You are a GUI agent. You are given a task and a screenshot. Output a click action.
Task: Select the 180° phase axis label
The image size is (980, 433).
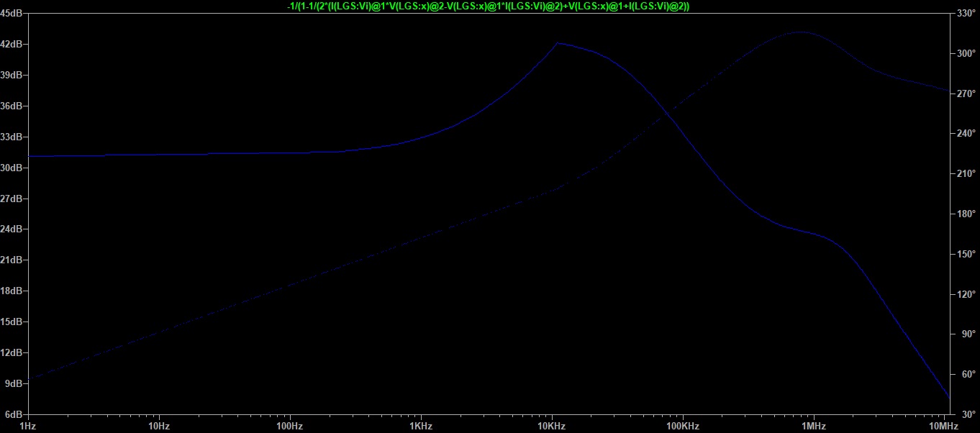pyautogui.click(x=965, y=214)
